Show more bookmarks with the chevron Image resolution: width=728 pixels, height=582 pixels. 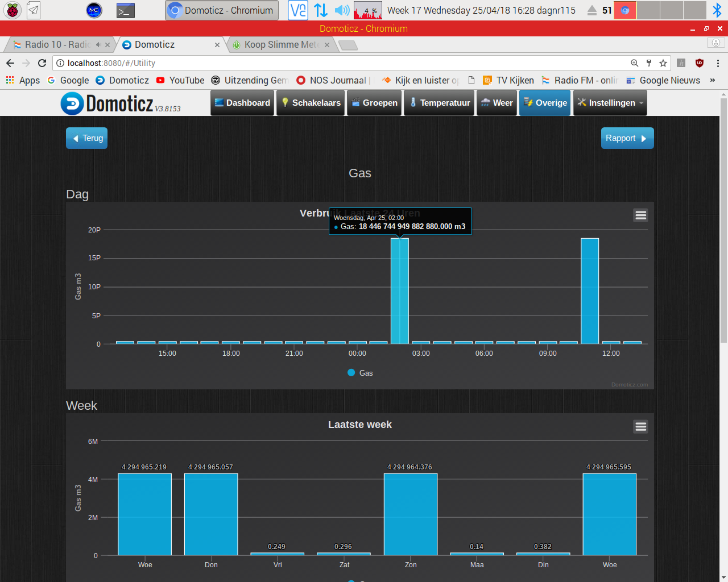coord(713,80)
